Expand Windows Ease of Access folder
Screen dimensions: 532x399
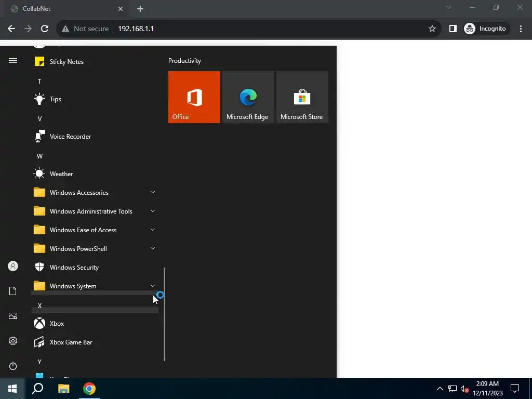click(x=95, y=230)
